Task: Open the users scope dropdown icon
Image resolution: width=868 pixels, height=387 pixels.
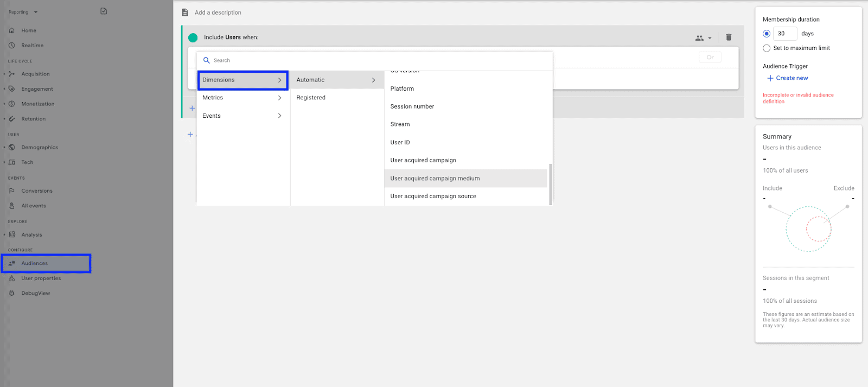Action: pyautogui.click(x=703, y=38)
